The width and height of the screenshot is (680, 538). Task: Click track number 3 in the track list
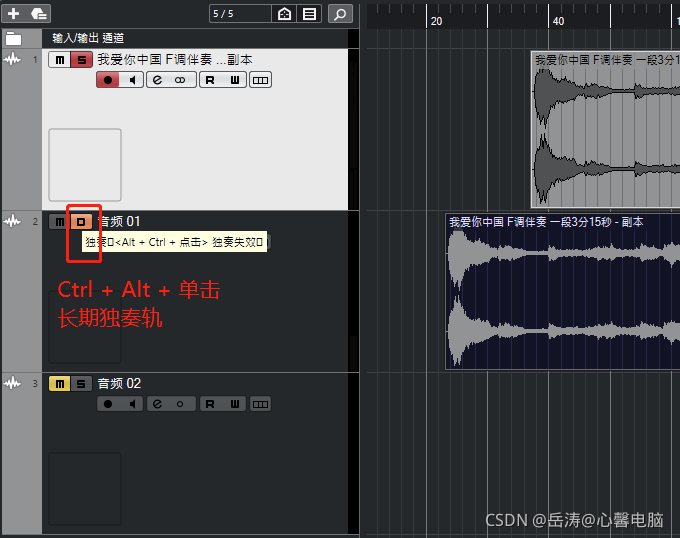click(x=35, y=384)
